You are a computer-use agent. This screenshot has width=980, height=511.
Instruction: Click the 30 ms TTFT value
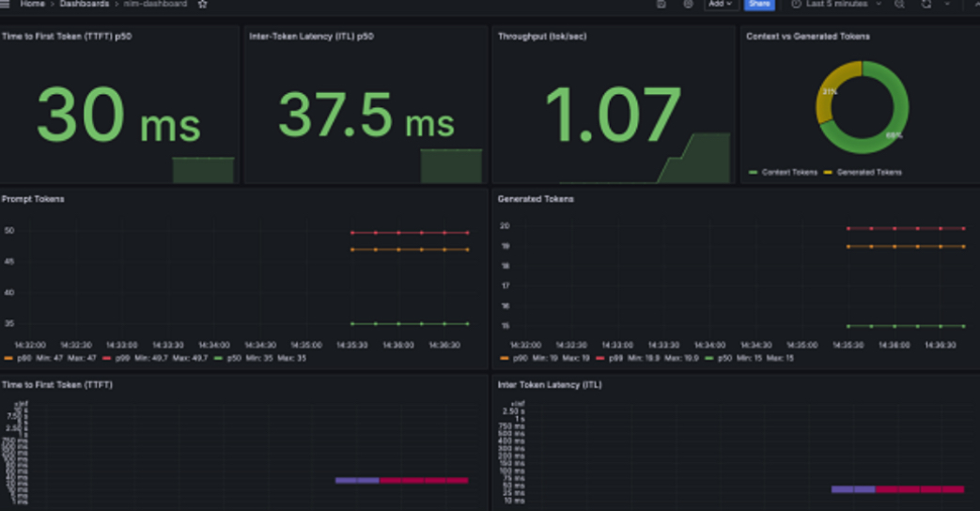pyautogui.click(x=118, y=116)
